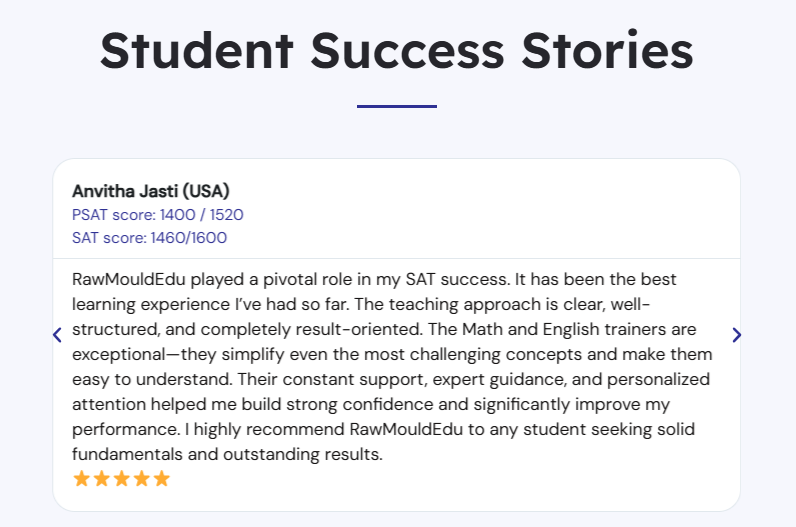The image size is (796, 527).
Task: Advance to next testimonial with right arrow
Action: pos(736,335)
